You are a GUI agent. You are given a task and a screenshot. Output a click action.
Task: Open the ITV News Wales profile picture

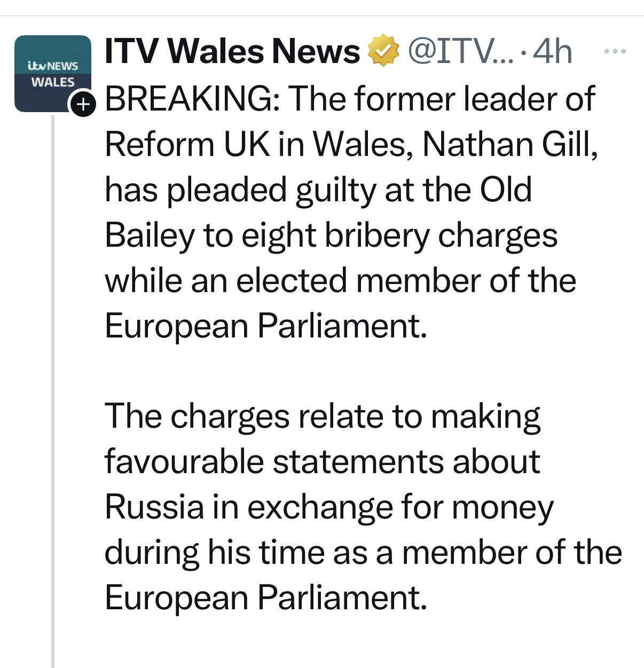point(52,73)
